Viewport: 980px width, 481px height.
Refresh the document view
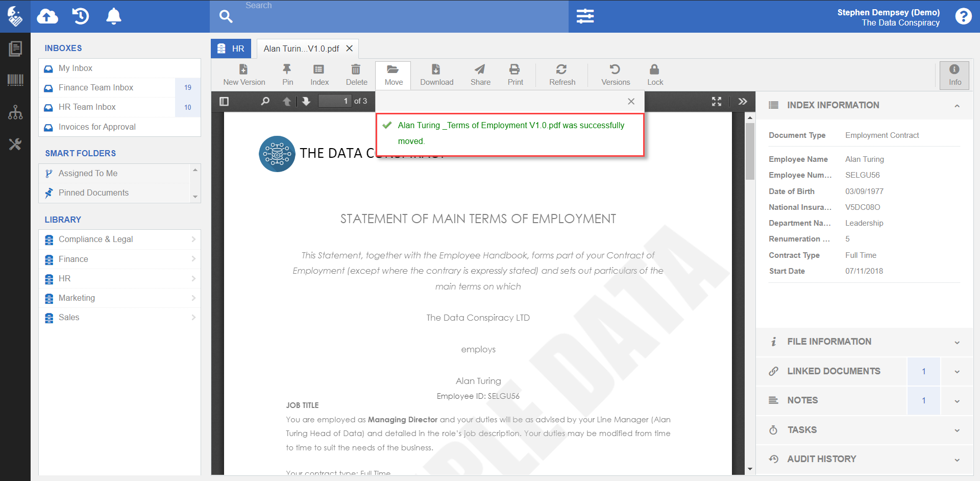562,75
